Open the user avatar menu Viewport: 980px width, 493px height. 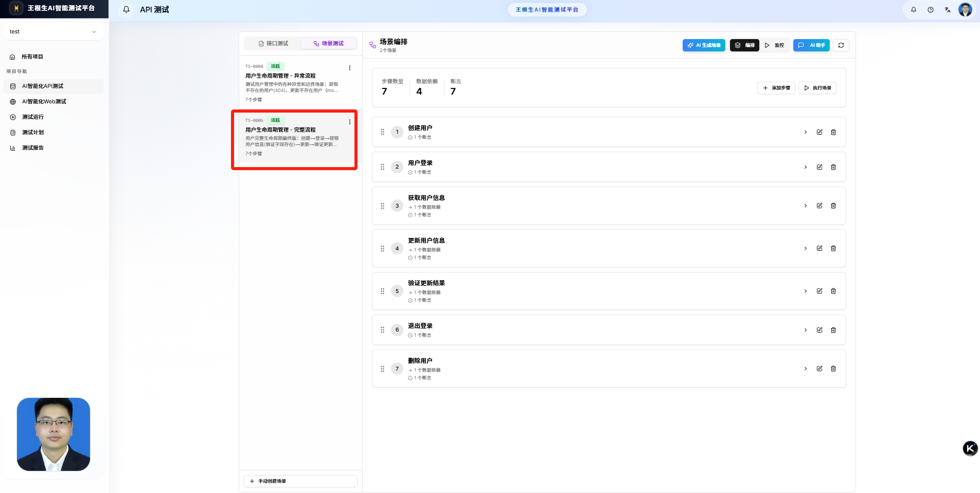click(965, 9)
